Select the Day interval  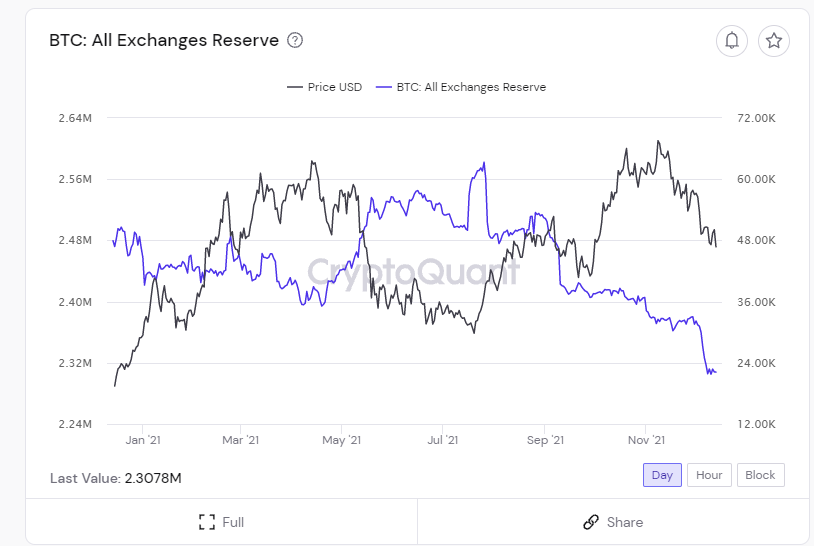pos(662,475)
